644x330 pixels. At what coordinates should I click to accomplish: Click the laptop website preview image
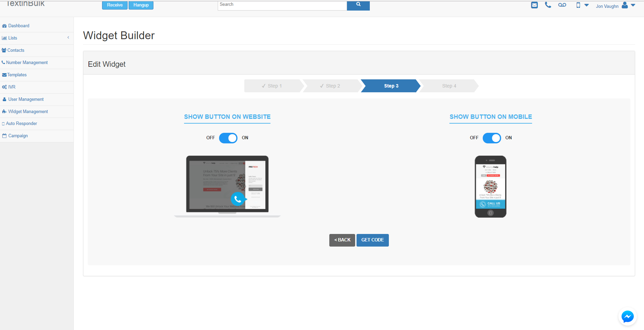pos(227,187)
